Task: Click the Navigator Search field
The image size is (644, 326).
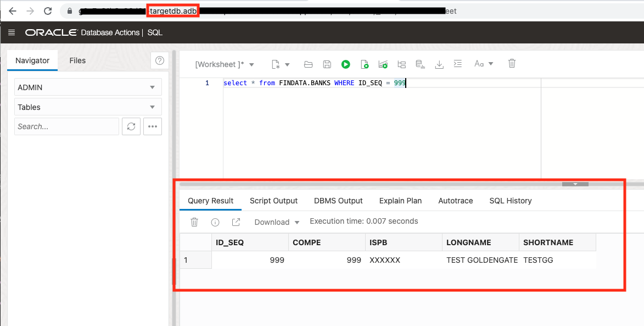Action: (x=66, y=126)
